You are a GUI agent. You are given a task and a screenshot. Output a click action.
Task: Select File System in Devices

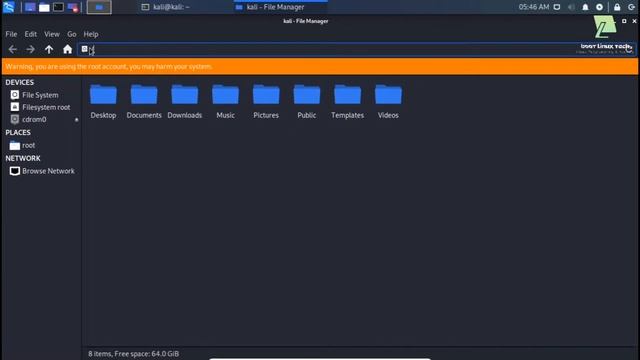click(40, 95)
